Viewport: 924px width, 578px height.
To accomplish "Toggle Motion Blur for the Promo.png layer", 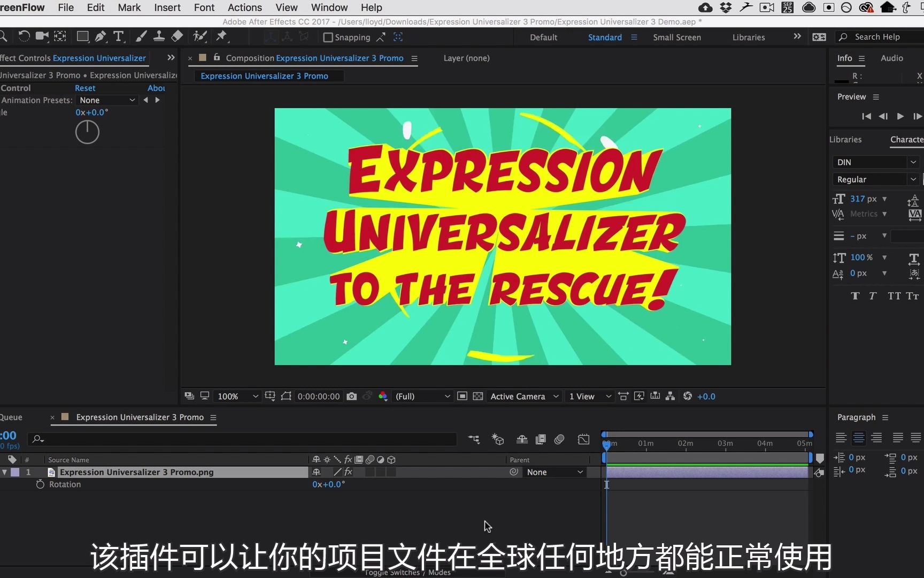I will coord(371,472).
